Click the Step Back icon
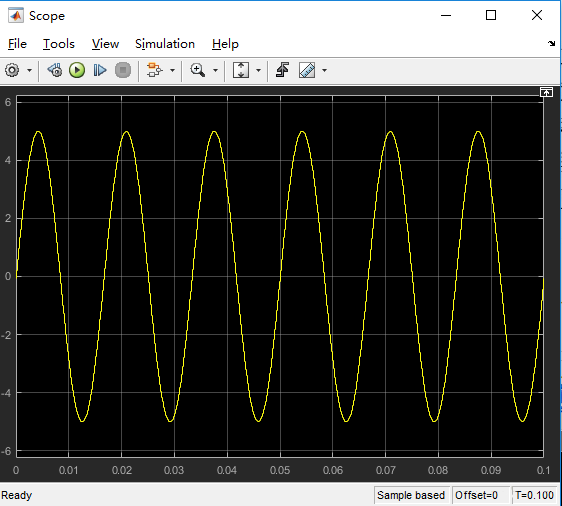The image size is (562, 506). [x=55, y=70]
